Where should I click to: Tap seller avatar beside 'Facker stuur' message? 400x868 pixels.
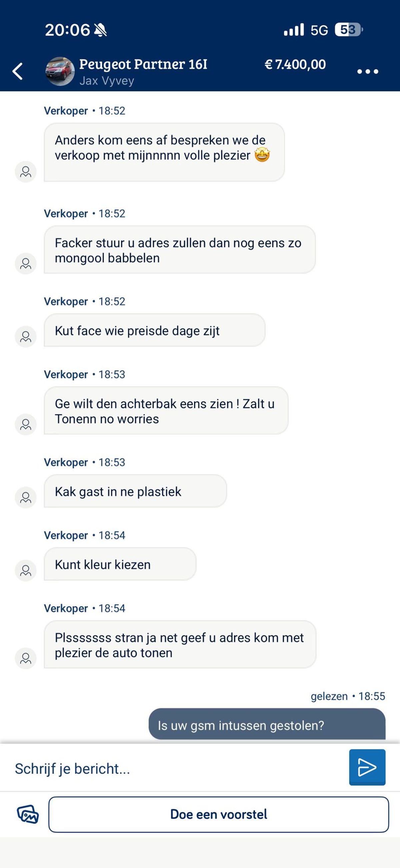click(26, 263)
